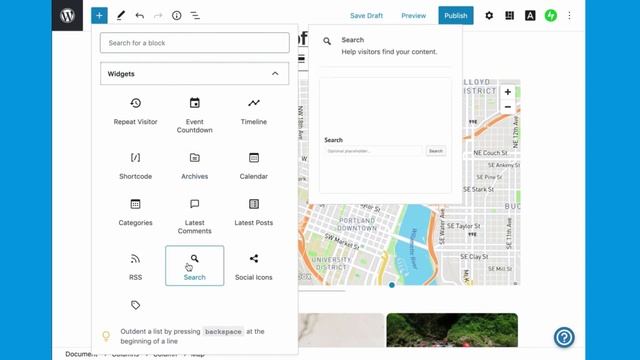Insert the Archives block
640x360 pixels.
coord(195,166)
